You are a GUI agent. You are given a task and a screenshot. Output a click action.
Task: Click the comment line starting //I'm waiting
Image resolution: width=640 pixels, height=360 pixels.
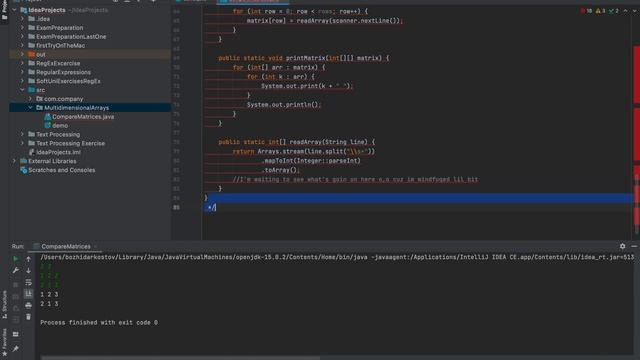point(355,179)
